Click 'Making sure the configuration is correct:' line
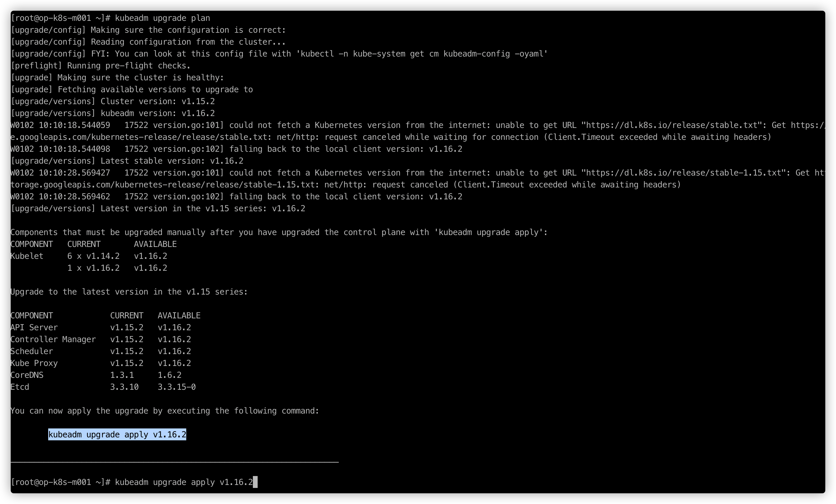 148,30
